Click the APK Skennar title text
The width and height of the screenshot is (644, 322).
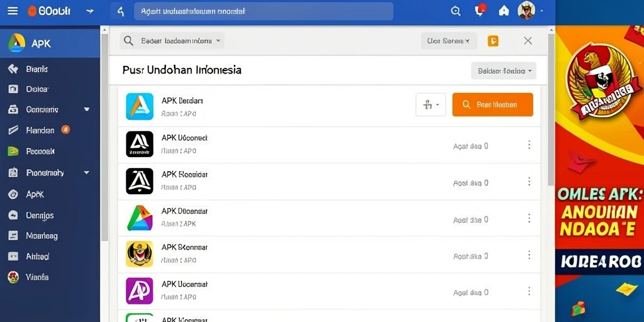(184, 247)
